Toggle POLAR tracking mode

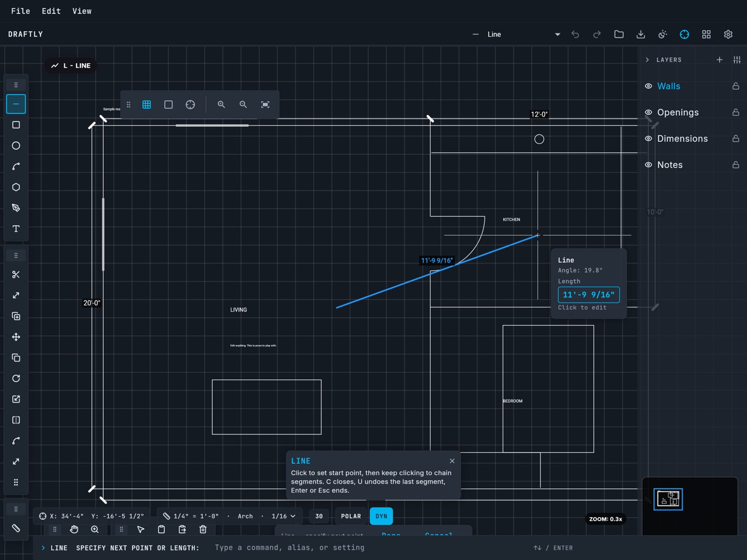(351, 516)
